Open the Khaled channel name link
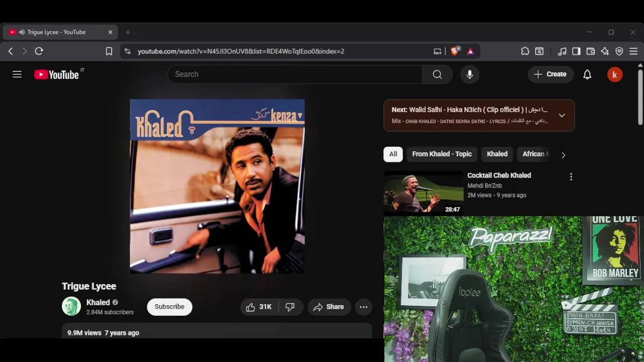The height and width of the screenshot is (362, 644). click(98, 302)
